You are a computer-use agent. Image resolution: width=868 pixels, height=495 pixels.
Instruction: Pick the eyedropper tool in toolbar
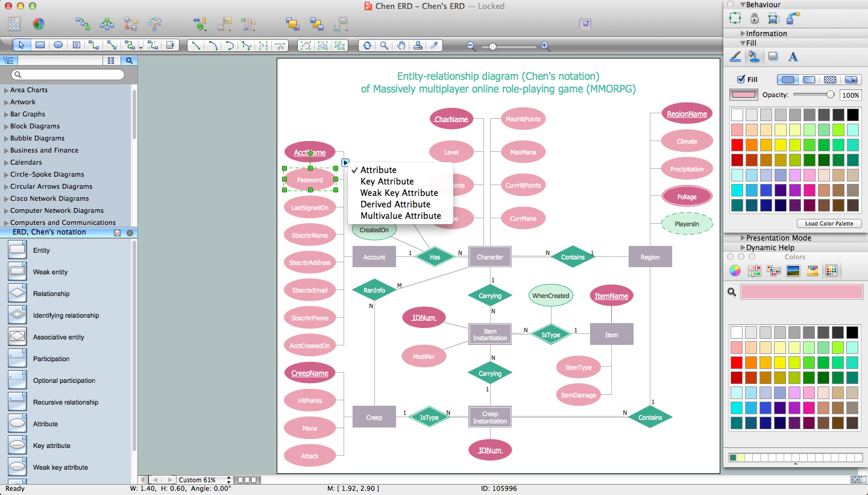(433, 45)
